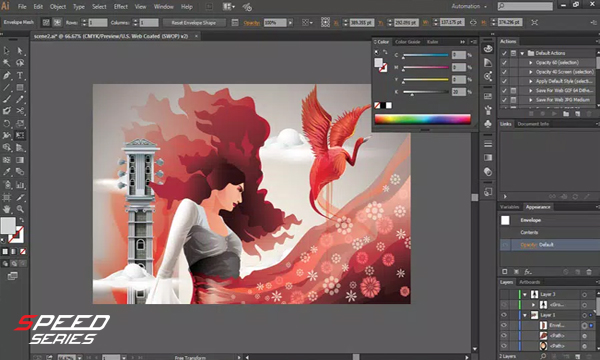Toggle checkmark for Opacity 60 action
Screen dimensions: 600x360
(504, 62)
